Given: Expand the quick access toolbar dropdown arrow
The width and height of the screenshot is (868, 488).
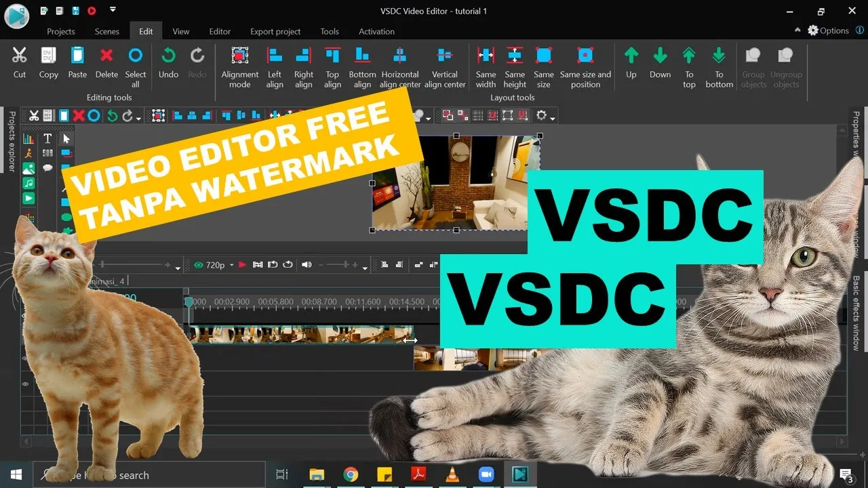Looking at the screenshot, I should (112, 11).
